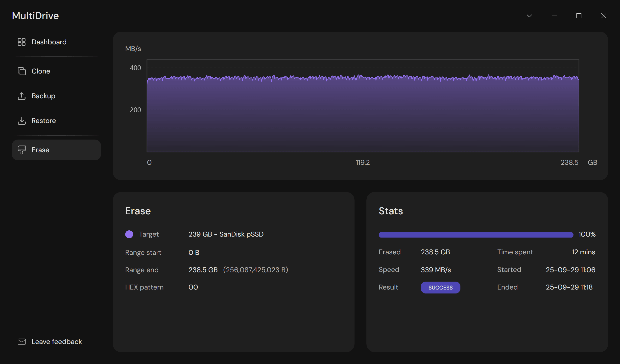
Task: Open Leave feedback link
Action: [57, 342]
